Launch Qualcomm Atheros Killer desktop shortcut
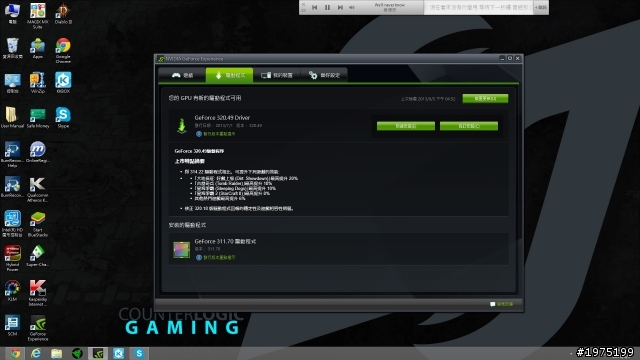The height and width of the screenshot is (360, 640). (38, 189)
